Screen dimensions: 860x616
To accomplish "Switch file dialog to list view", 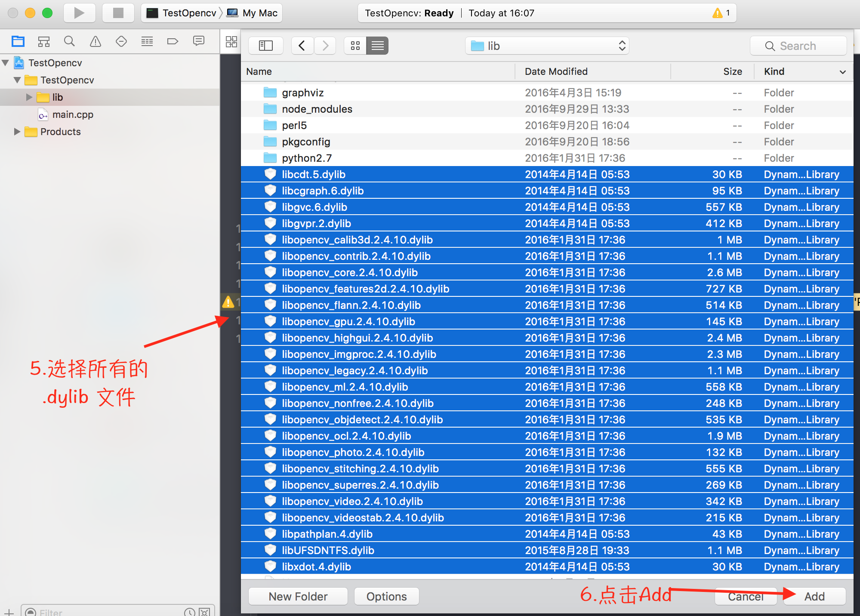I will [377, 46].
